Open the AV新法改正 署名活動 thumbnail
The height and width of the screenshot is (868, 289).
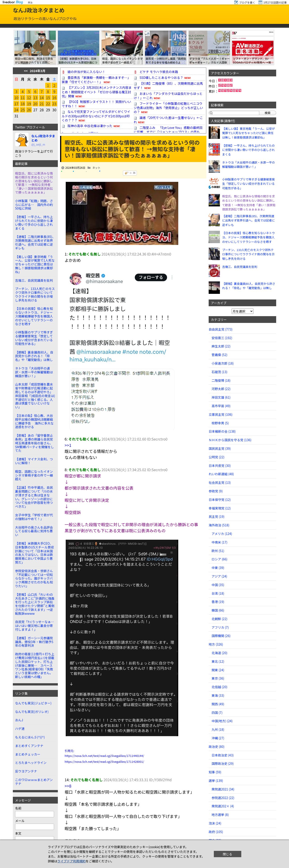[253, 48]
